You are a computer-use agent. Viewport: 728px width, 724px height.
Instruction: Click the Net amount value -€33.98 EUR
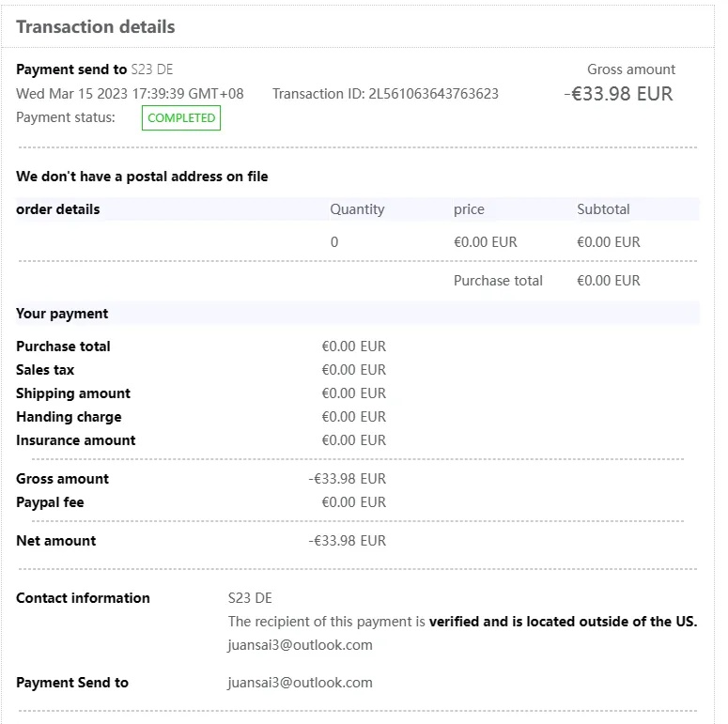pos(347,541)
